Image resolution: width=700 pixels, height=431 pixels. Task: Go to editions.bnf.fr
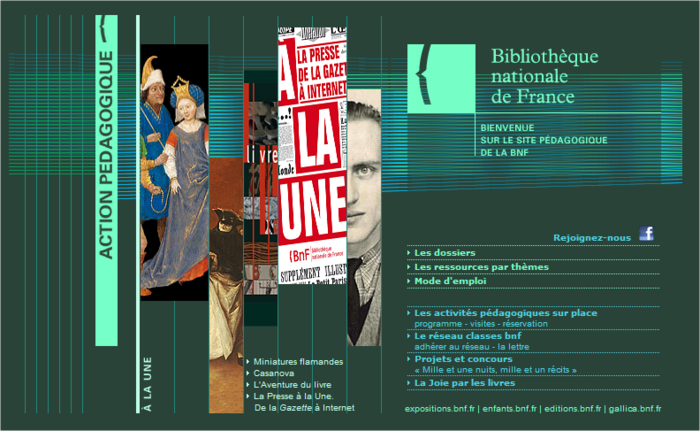point(572,409)
